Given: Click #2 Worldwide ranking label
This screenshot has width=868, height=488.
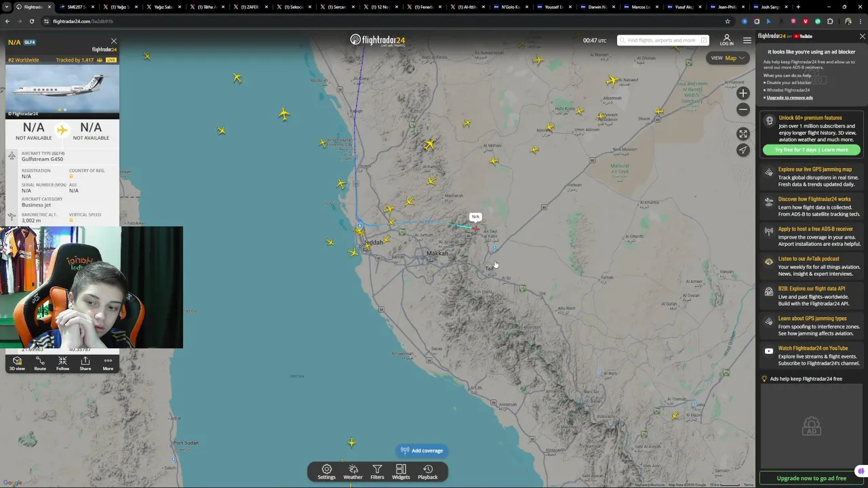Looking at the screenshot, I should coord(24,60).
